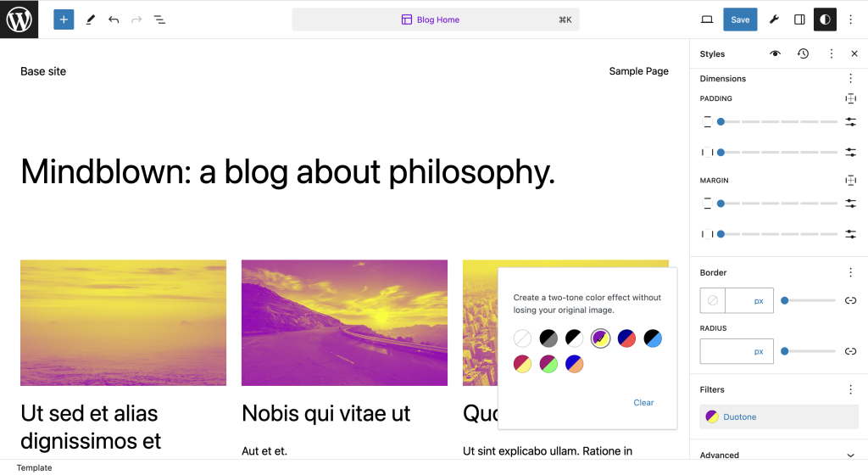Open the Document Overview list view
The height and width of the screenshot is (475, 868).
[159, 20]
